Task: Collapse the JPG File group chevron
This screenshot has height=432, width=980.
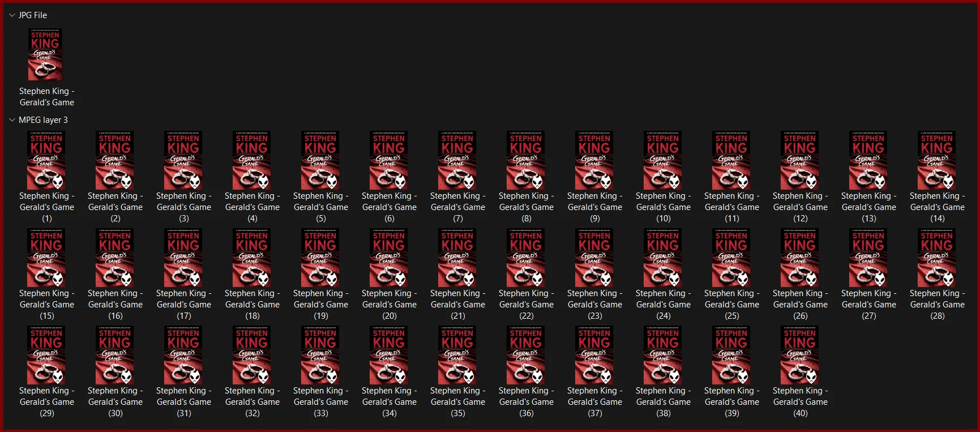Action: (12, 15)
